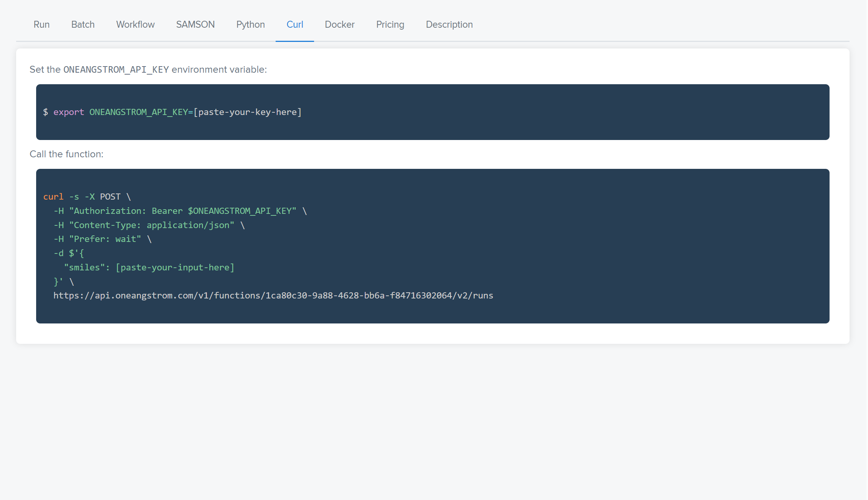Select the Workflow tab
The image size is (868, 500).
coord(135,25)
